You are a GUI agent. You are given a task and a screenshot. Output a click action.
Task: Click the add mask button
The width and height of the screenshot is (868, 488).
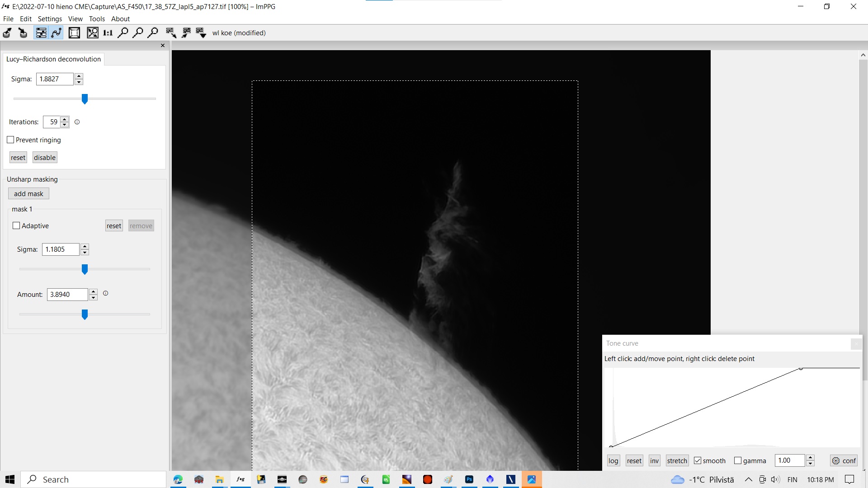[x=28, y=193]
